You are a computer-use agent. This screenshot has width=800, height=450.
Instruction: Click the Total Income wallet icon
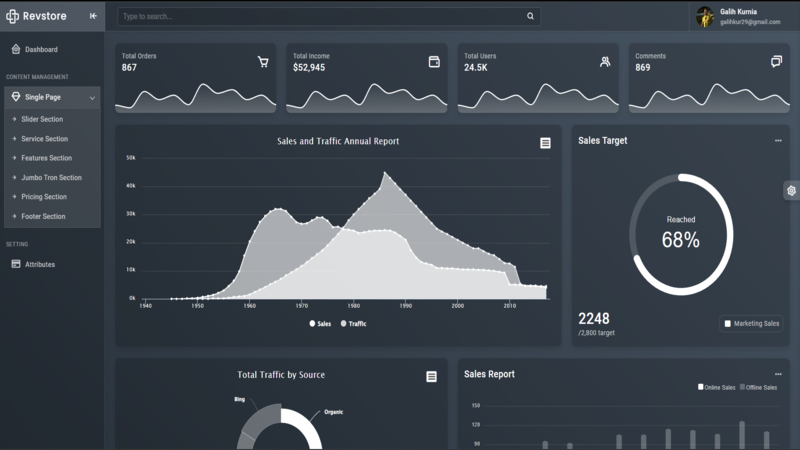click(434, 62)
